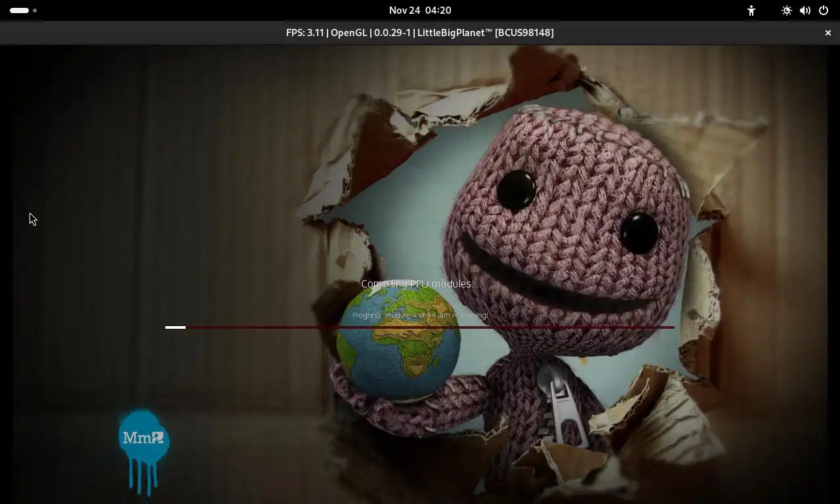Image resolution: width=840 pixels, height=504 pixels.
Task: Open the accessibility menu icon
Action: coord(751,10)
